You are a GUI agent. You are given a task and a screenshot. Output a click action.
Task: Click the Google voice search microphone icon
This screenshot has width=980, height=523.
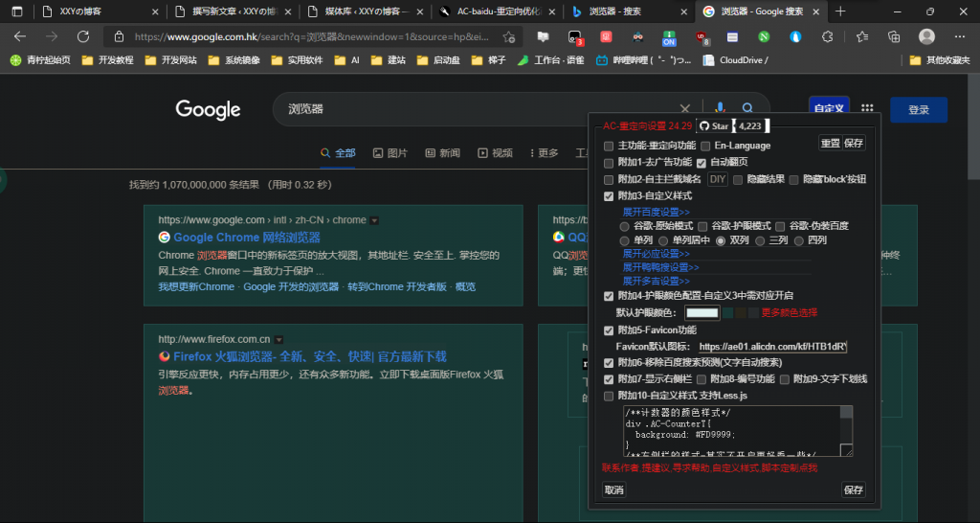tap(717, 109)
